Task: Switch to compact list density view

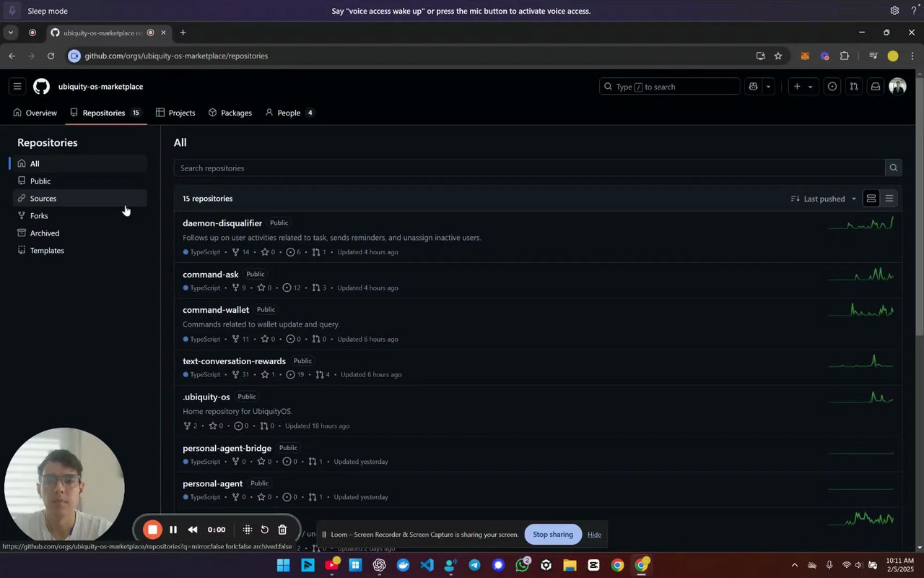Action: (x=889, y=199)
